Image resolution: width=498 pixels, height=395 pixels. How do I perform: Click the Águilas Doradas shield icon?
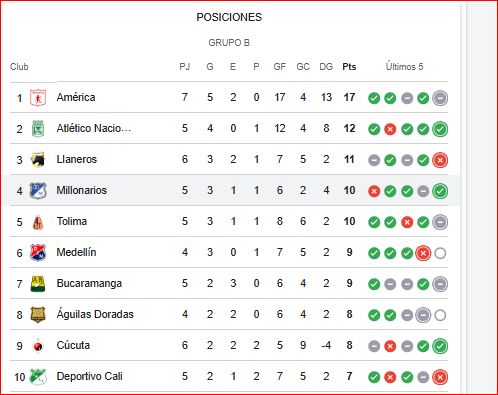(x=38, y=314)
